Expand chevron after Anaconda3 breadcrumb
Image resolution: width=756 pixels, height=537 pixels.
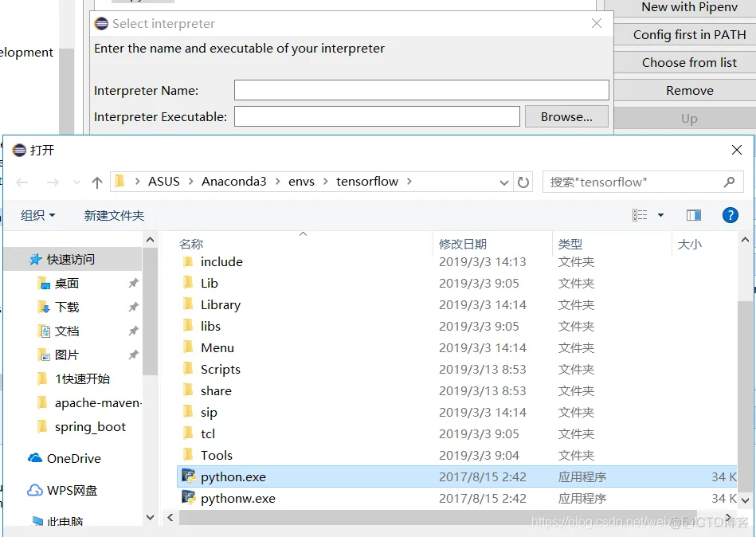coord(278,182)
